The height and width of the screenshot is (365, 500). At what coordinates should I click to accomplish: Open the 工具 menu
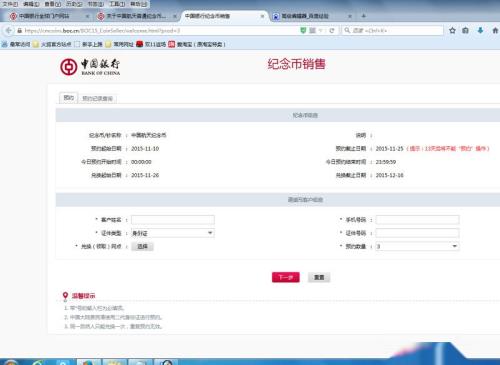coord(117,4)
